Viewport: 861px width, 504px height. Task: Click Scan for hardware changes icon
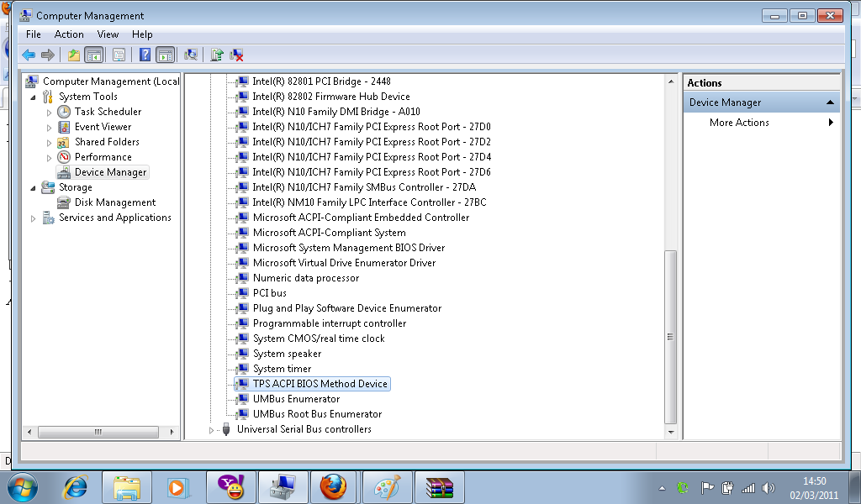tap(191, 55)
